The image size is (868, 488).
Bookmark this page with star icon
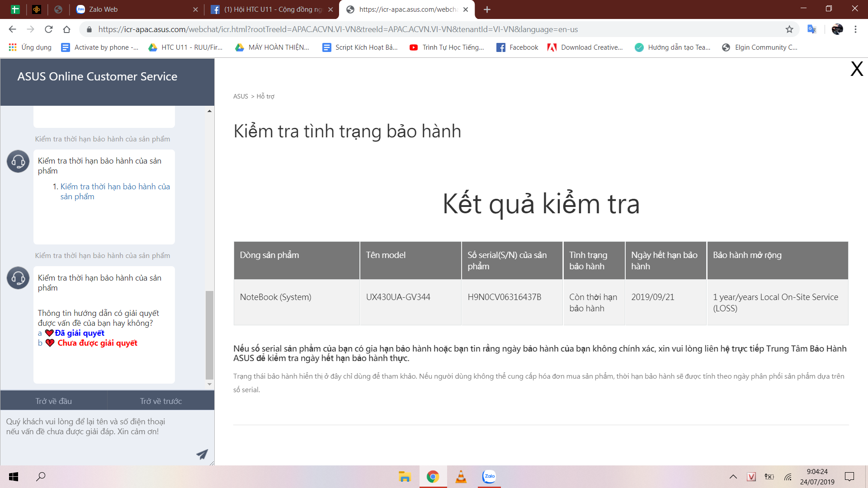[x=789, y=29]
